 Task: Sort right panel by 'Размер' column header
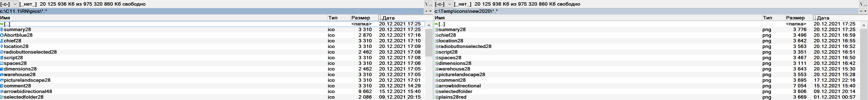click(x=795, y=18)
